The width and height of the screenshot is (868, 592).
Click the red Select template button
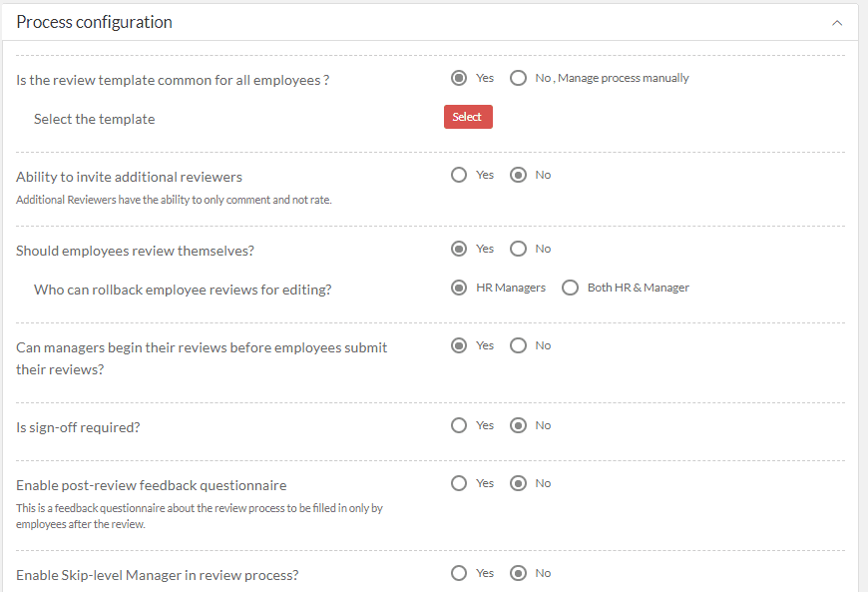468,117
